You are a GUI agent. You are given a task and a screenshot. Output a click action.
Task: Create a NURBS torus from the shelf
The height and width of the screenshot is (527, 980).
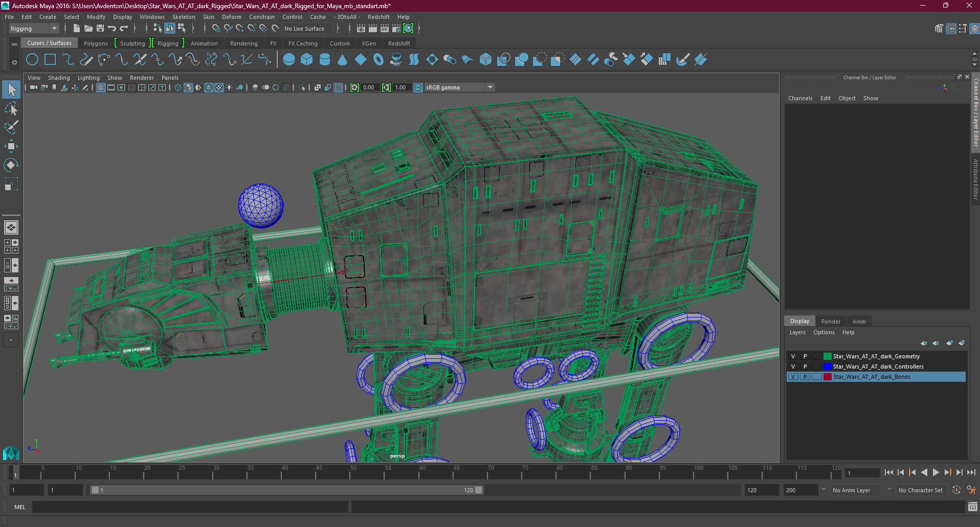(x=378, y=60)
